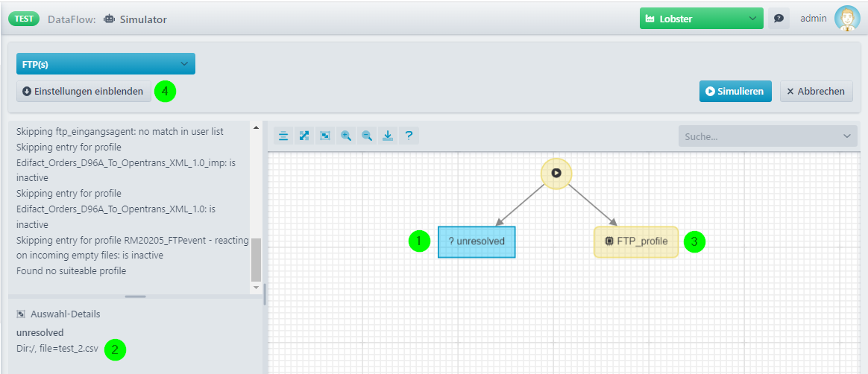Screen dimensions: 868x374
Task: Open the graph help question mark
Action: (x=409, y=136)
